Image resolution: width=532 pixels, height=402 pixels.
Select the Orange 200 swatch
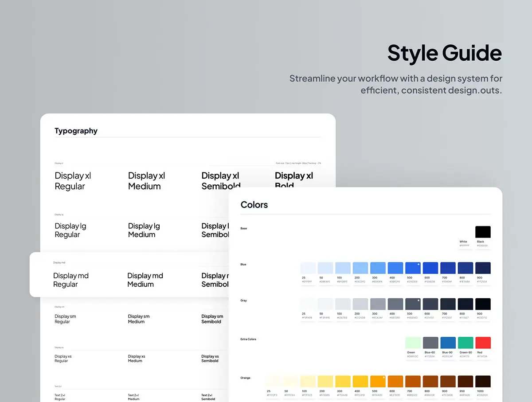[325, 381]
